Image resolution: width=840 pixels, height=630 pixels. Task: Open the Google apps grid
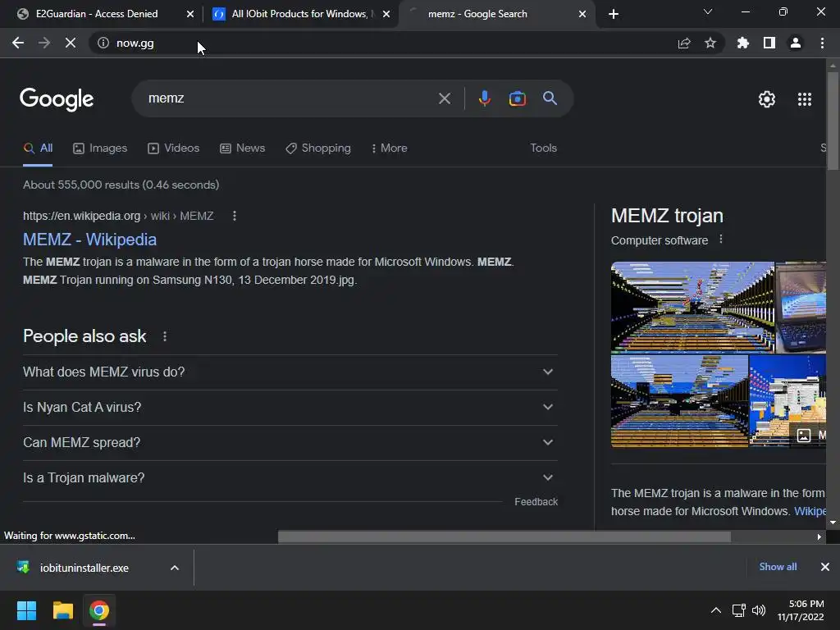coord(805,99)
